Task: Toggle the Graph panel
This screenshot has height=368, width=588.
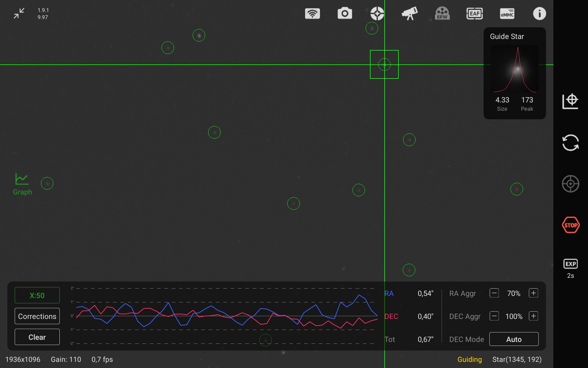Action: (22, 184)
